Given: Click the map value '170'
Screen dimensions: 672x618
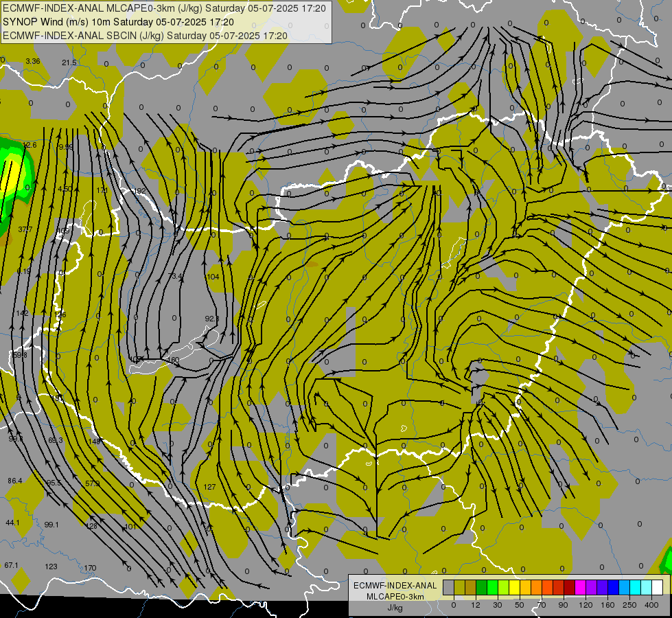Looking at the screenshot, I should coord(90,568).
